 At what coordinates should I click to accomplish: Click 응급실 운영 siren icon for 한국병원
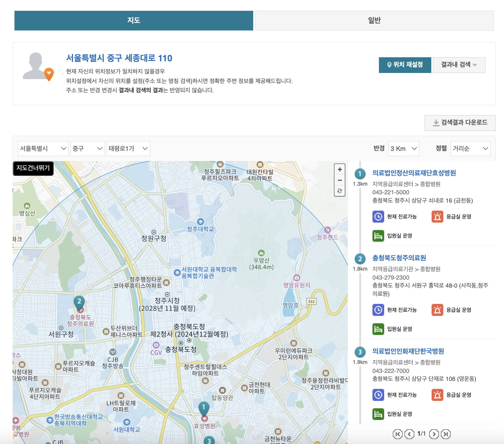[x=437, y=395]
